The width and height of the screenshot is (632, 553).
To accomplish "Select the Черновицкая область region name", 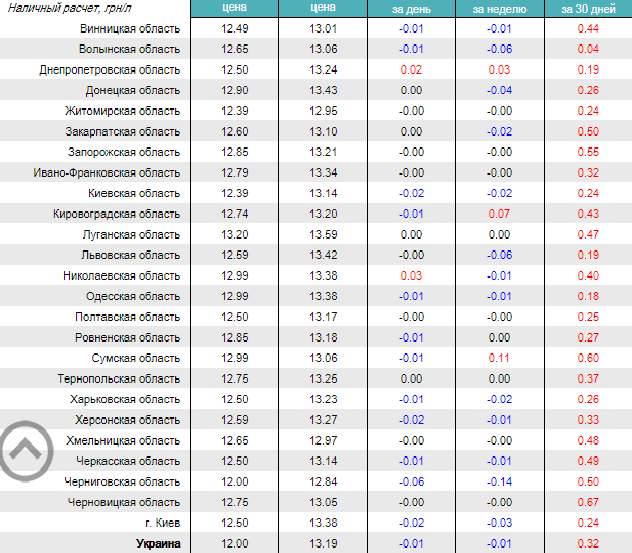I will tap(124, 502).
